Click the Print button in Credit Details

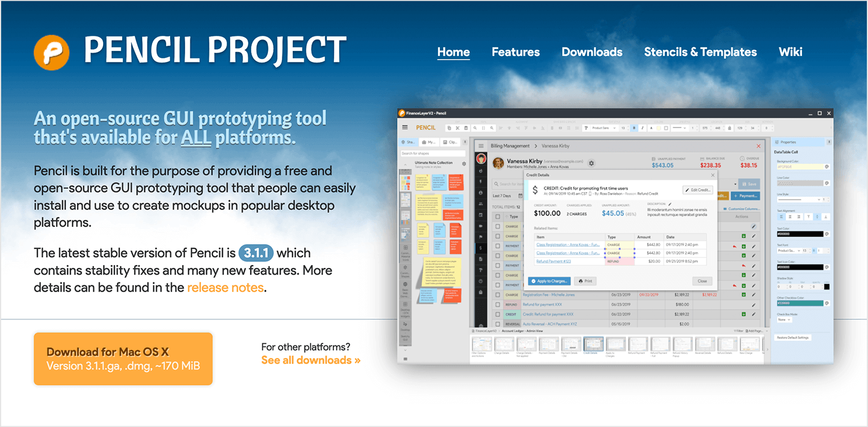click(585, 281)
